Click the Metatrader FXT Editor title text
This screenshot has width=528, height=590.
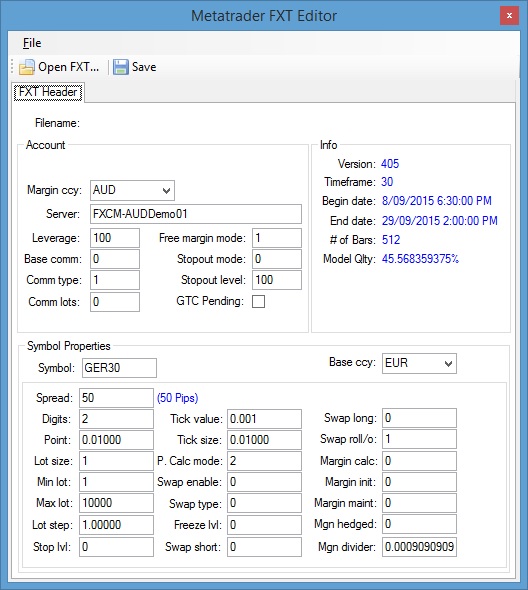(x=264, y=16)
